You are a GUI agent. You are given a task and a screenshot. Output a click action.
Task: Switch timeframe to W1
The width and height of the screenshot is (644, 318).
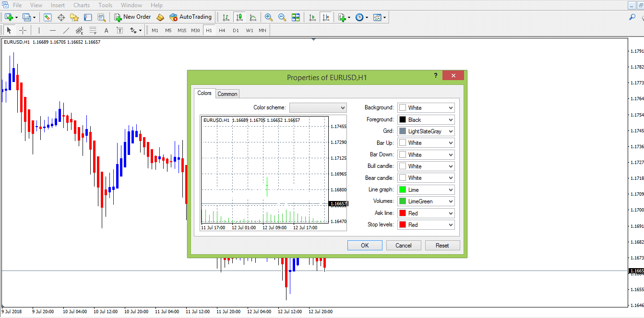[250, 30]
